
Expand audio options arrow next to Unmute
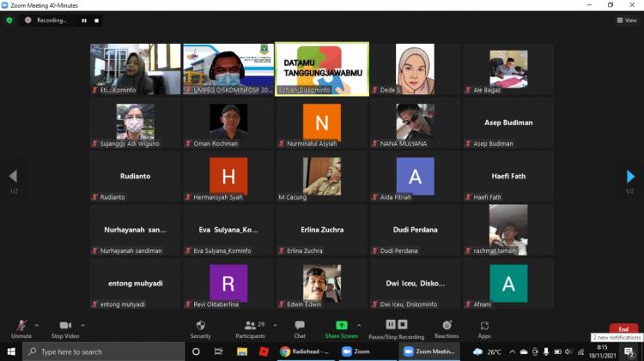tap(36, 326)
